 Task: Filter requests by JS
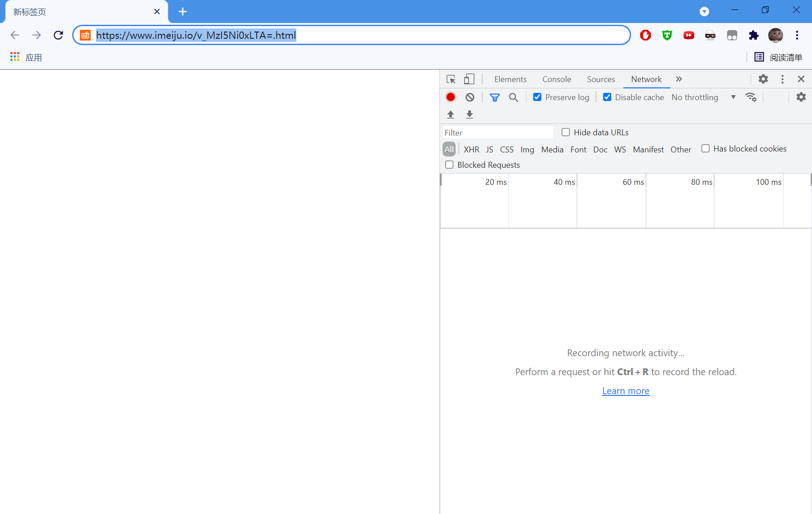tap(489, 149)
